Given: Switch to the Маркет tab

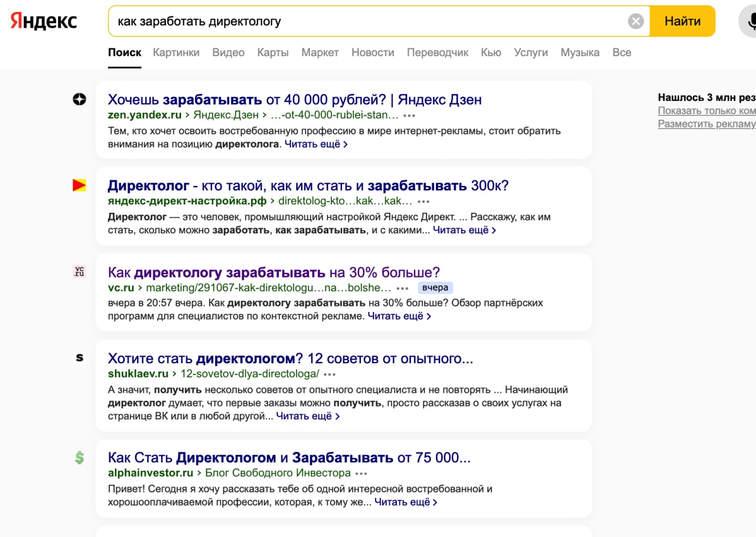Looking at the screenshot, I should 320,53.
